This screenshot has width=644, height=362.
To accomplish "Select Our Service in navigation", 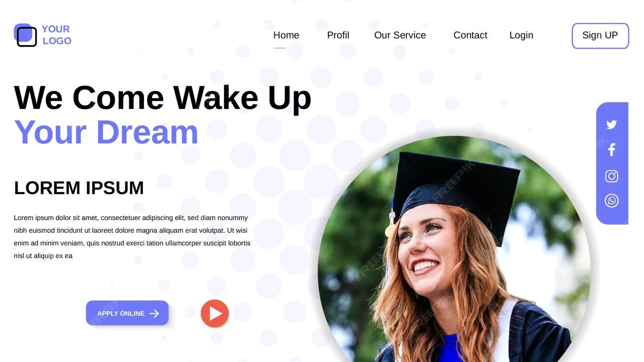I will tap(400, 35).
